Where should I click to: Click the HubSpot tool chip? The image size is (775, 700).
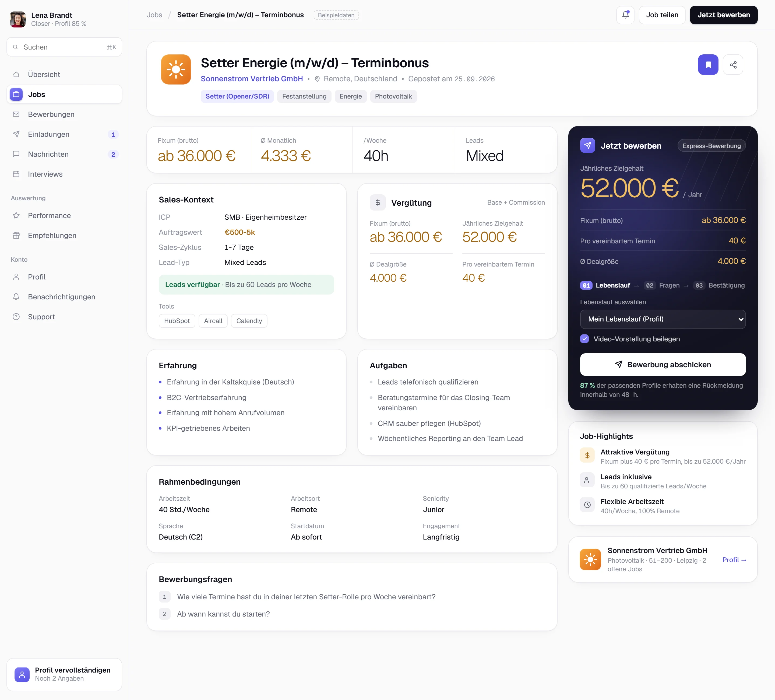(x=177, y=321)
